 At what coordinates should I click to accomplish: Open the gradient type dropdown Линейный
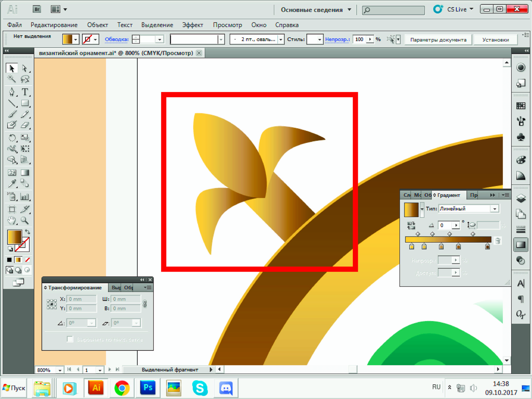[x=494, y=209]
